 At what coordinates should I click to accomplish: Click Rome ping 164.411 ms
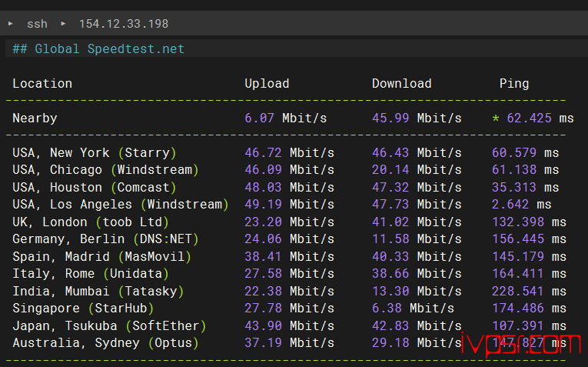coord(529,273)
